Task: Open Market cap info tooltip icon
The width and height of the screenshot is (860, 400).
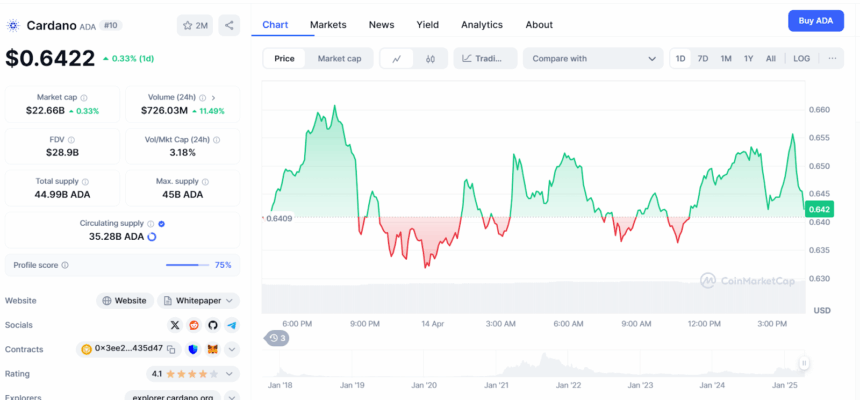Action: [84, 98]
